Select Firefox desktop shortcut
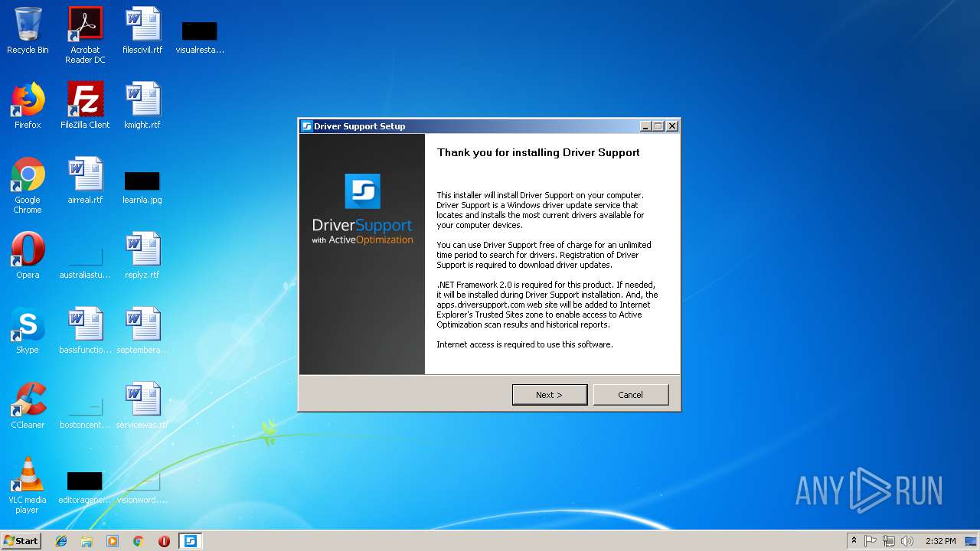This screenshot has width=980, height=551. tap(28, 106)
